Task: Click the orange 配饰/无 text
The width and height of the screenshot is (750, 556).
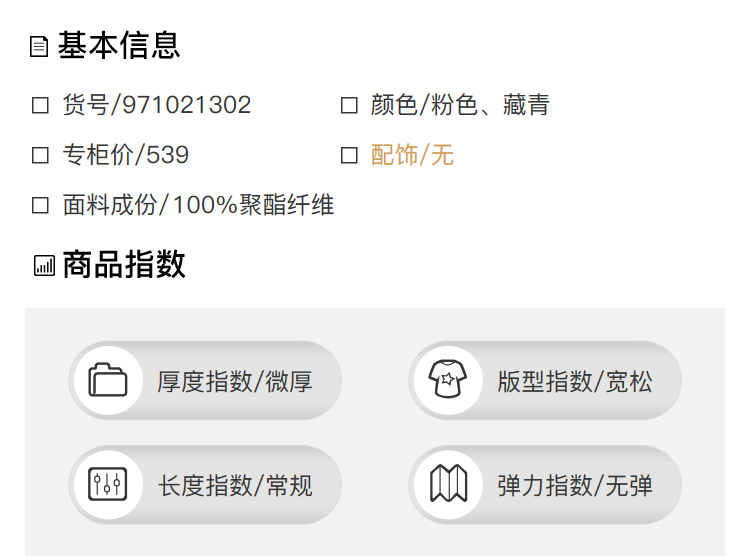Action: (x=412, y=156)
